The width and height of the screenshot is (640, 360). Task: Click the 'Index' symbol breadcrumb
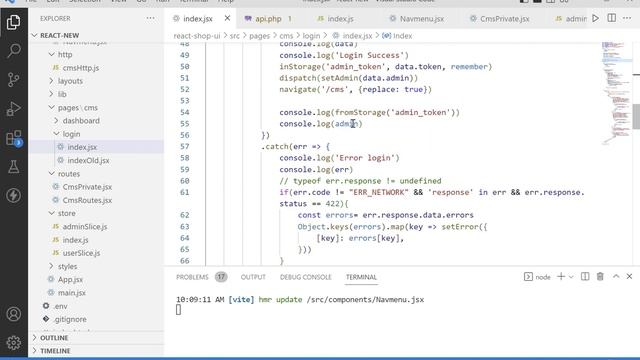[397, 36]
